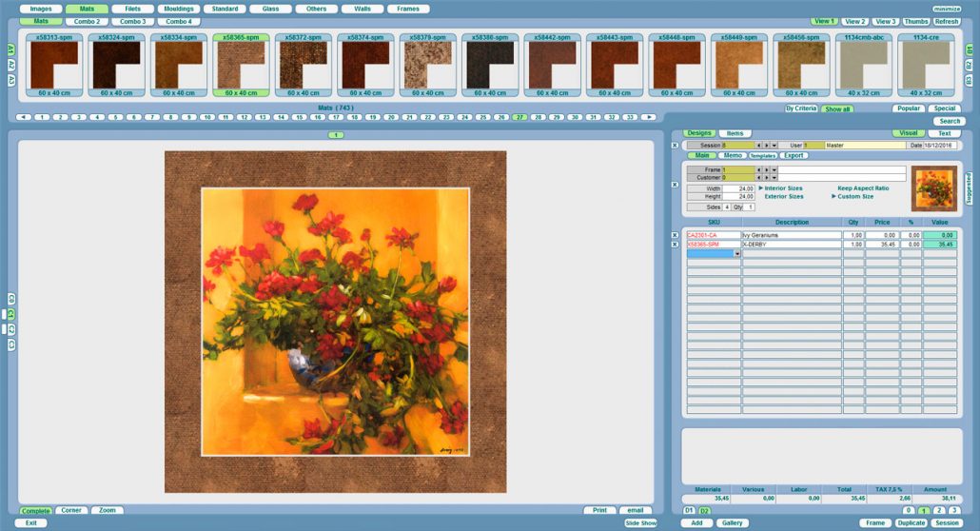The width and height of the screenshot is (980, 531).
Task: Open the Images category tab
Action: click(41, 9)
